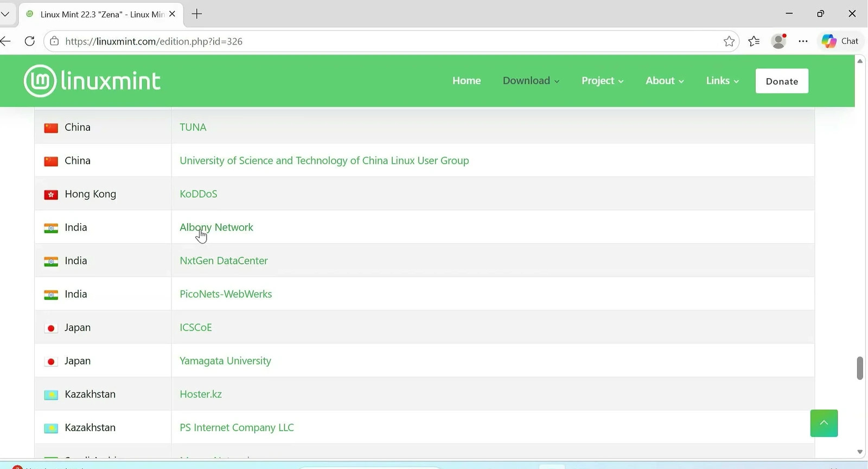Expand the Download menu

tap(531, 81)
